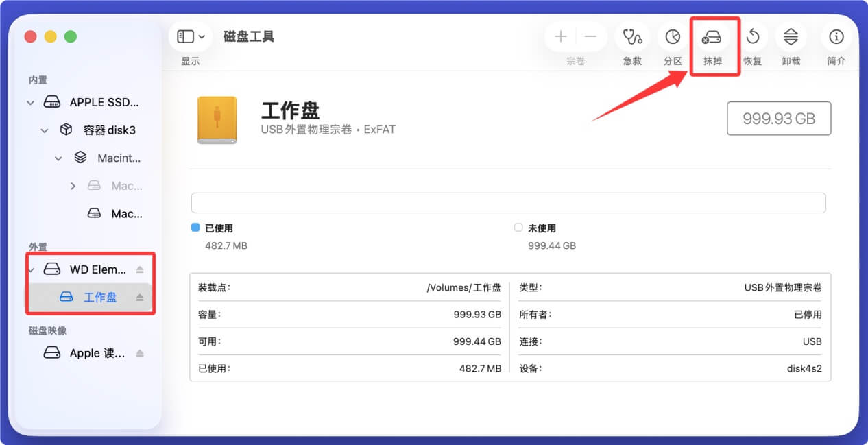The image size is (868, 445).
Task: Select the 恢复 (Restore) toolbar icon
Action: pos(752,37)
